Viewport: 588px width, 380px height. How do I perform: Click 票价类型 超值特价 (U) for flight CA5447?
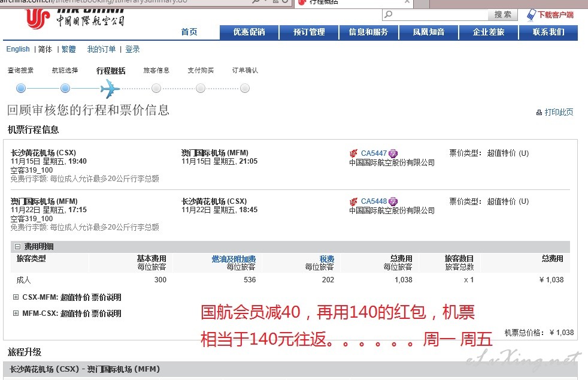tap(489, 153)
